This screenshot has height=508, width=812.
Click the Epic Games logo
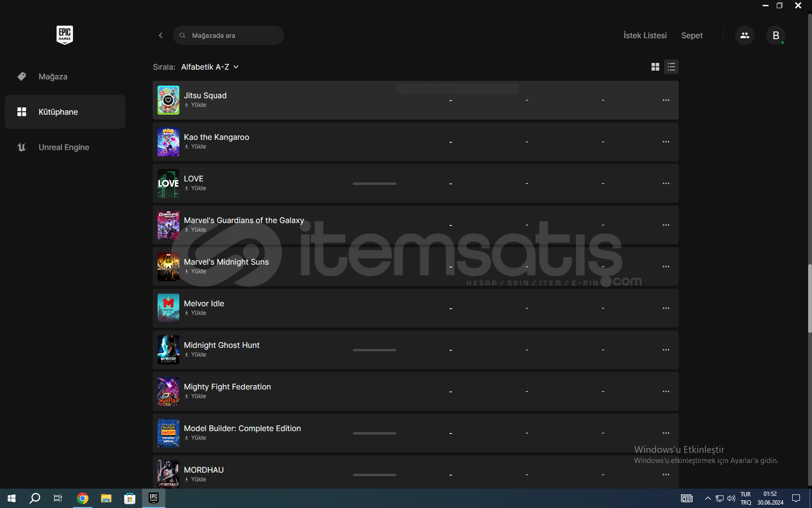click(65, 35)
